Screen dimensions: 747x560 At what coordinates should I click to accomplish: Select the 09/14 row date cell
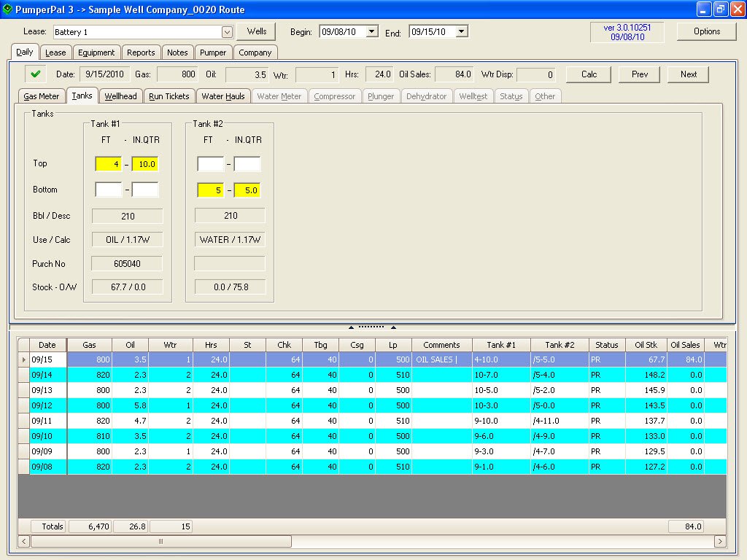coord(47,375)
